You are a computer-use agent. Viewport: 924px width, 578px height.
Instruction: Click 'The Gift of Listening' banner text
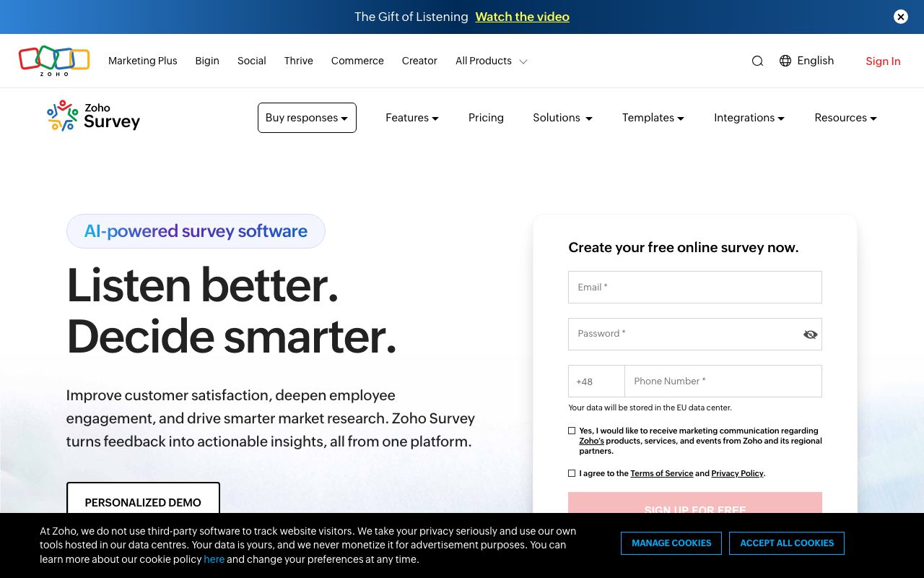411,17
